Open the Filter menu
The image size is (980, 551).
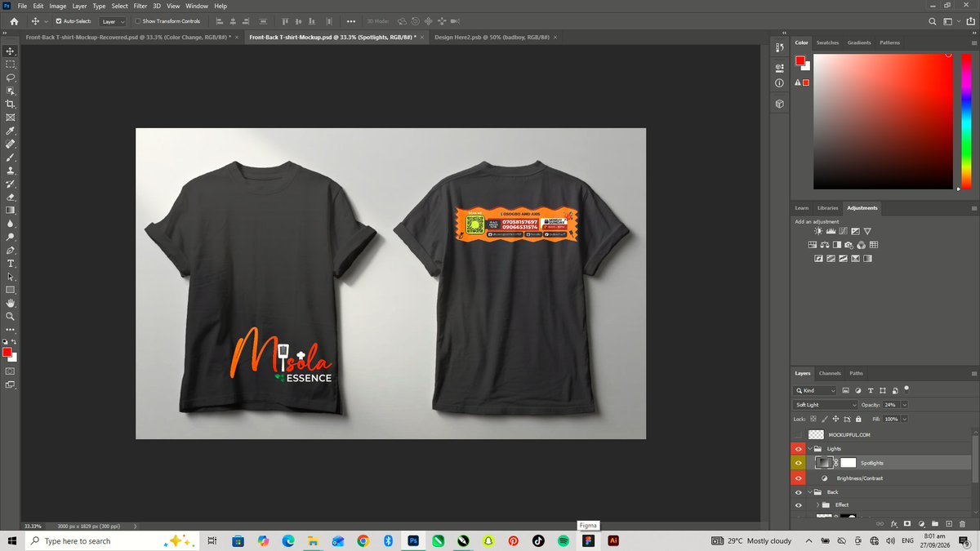(140, 6)
